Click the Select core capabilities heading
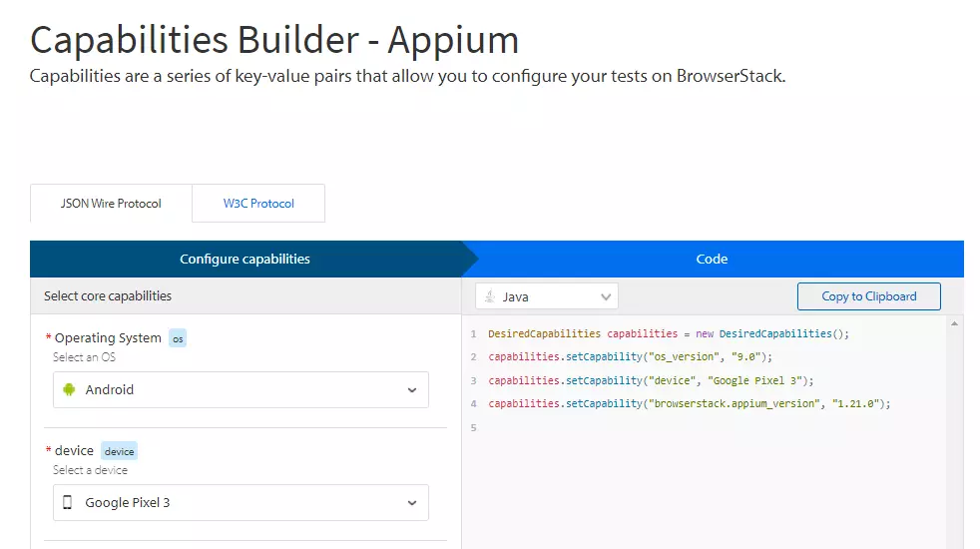Screen dimensions: 980x549 click(x=108, y=296)
